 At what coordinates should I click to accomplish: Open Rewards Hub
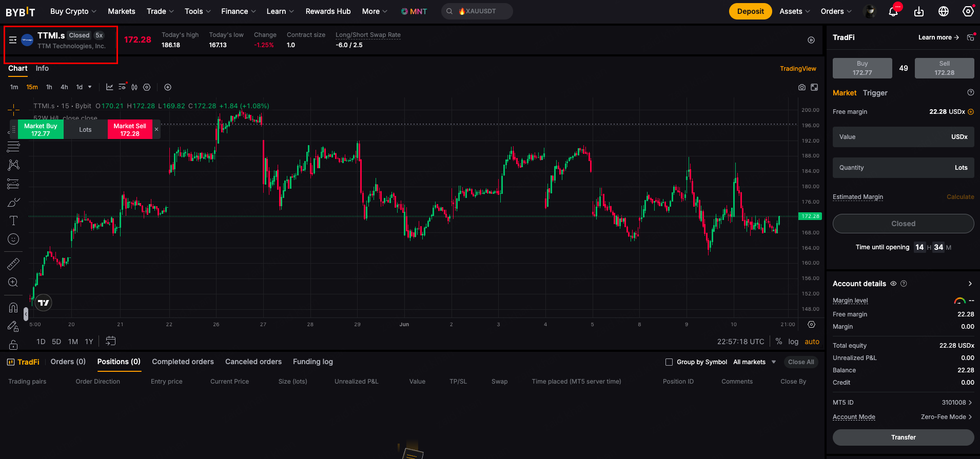[328, 11]
